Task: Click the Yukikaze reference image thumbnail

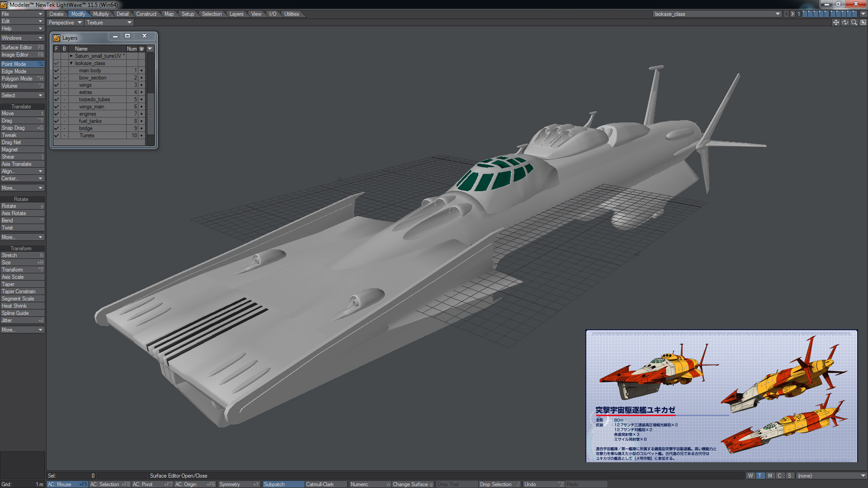Action: (722, 396)
